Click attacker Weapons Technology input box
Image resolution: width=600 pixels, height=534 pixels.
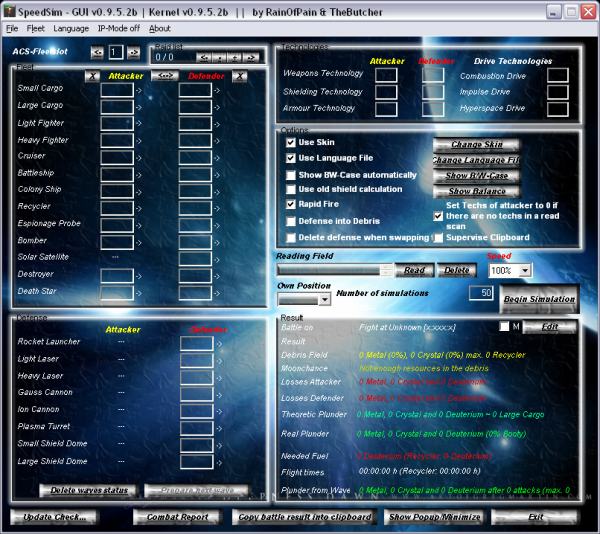coord(386,75)
